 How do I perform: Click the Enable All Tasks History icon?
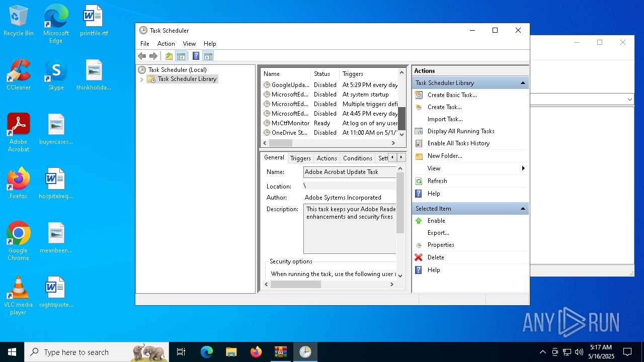pos(419,143)
